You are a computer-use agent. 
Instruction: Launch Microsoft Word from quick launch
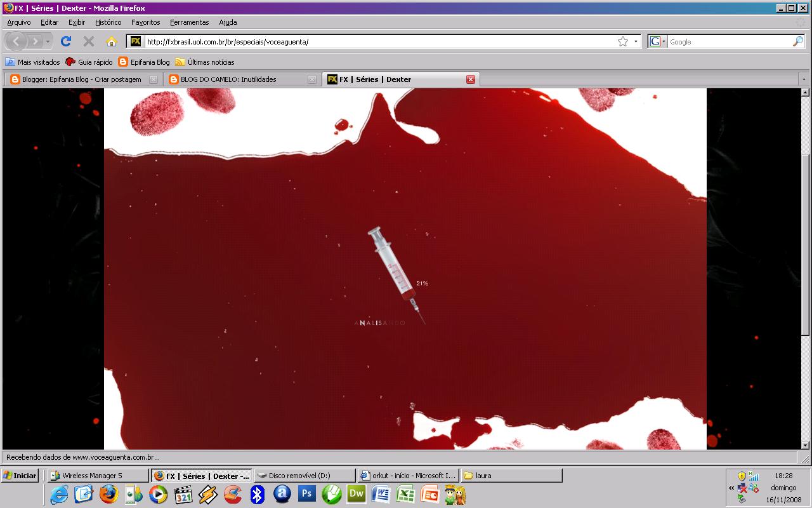pyautogui.click(x=381, y=495)
